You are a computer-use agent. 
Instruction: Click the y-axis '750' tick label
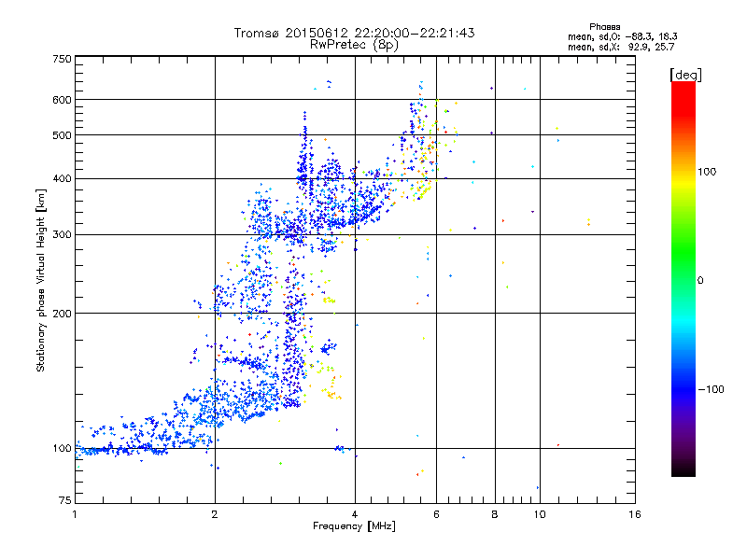[x=62, y=59]
